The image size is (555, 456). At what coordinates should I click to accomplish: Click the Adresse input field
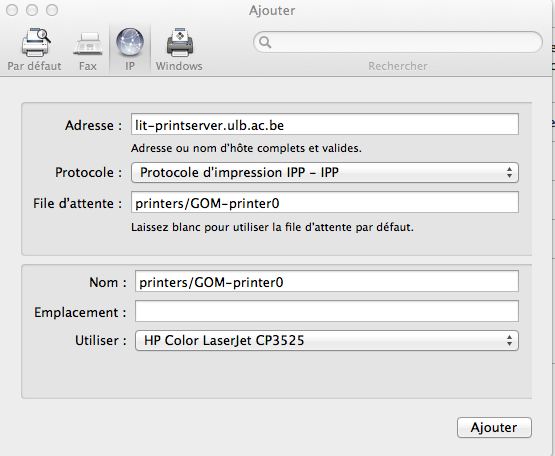point(325,124)
